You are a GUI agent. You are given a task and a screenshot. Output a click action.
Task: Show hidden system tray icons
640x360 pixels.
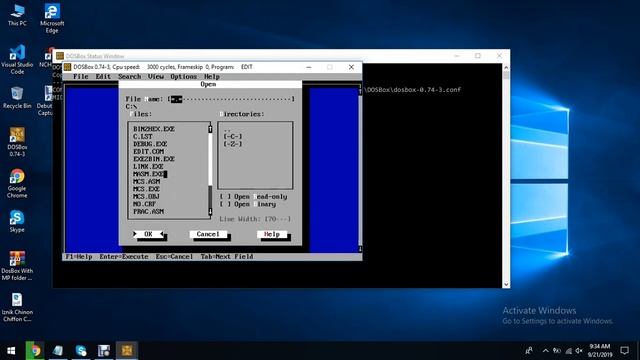(545, 351)
